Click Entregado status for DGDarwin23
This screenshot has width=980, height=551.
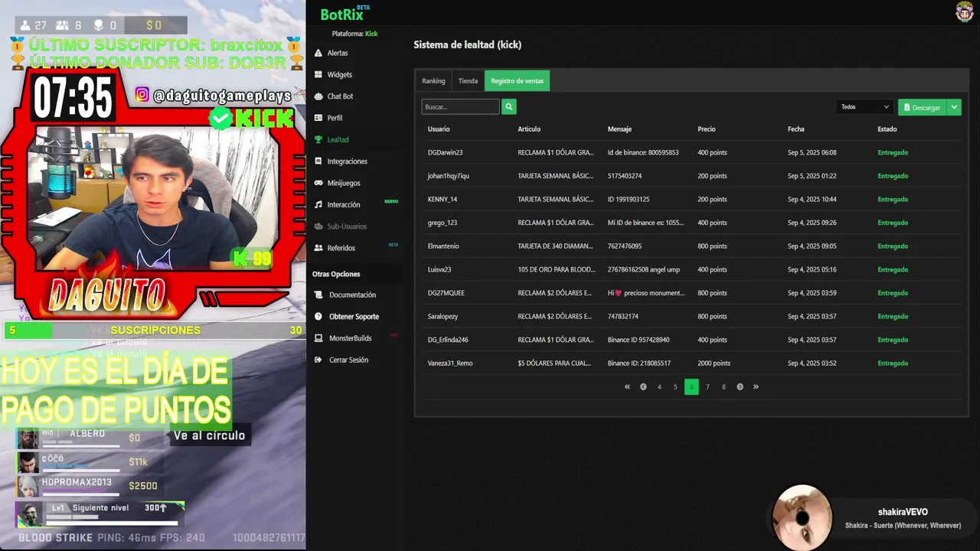pyautogui.click(x=893, y=152)
